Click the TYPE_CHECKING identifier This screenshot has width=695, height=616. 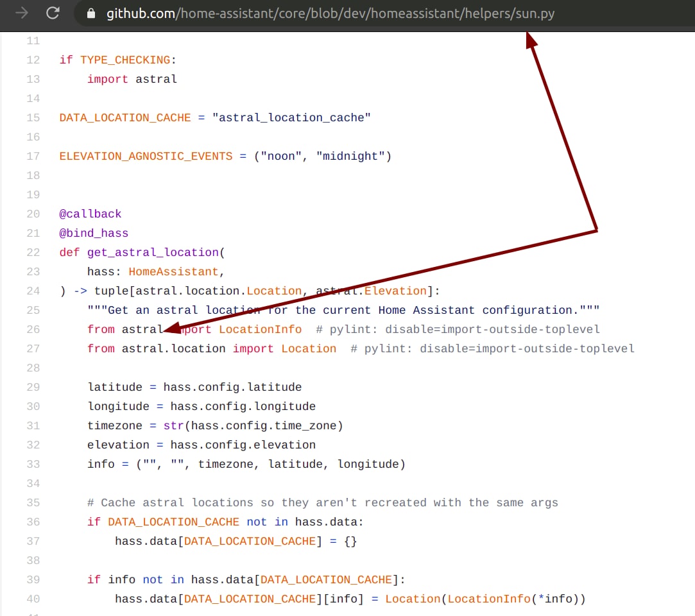coord(125,60)
